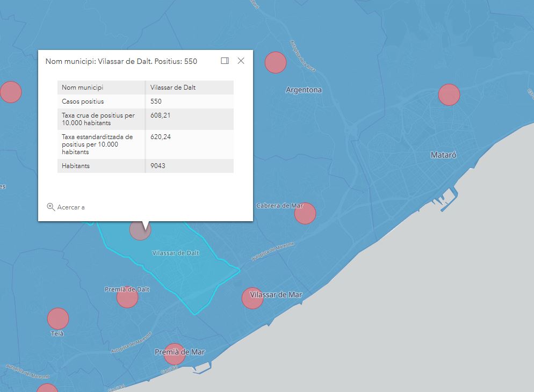
Task: Click the magnifier zoom-in icon
Action: pos(50,207)
